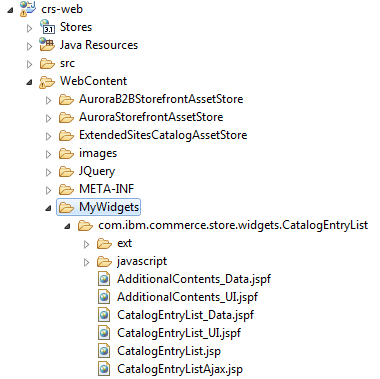The image size is (380, 379).
Task: Expand the Java Resources node
Action: pyautogui.click(x=30, y=46)
